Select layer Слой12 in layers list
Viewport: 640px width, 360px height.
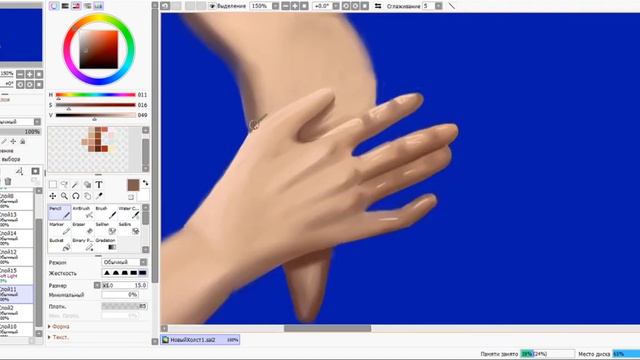[16, 257]
